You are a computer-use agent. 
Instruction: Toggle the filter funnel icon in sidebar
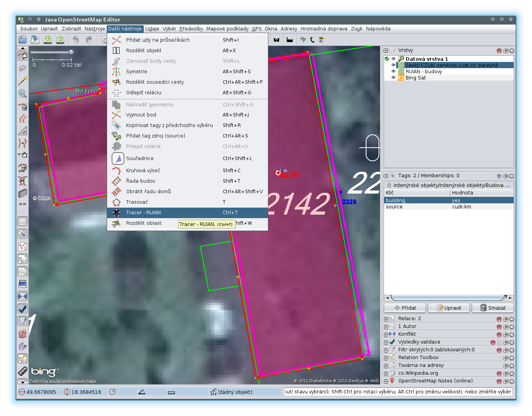pyautogui.click(x=23, y=321)
